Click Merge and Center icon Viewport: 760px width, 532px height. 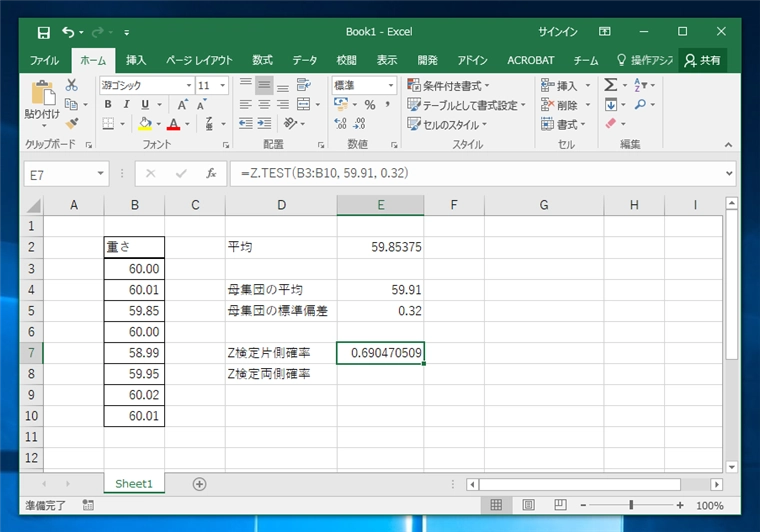coord(303,104)
